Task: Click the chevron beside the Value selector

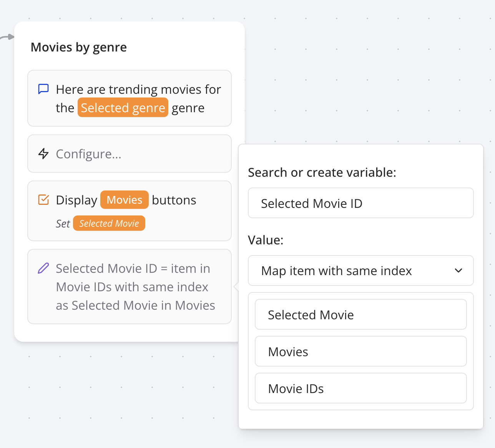Action: click(458, 270)
